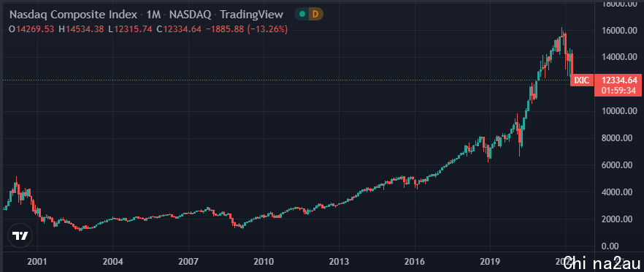Image resolution: width=644 pixels, height=272 pixels.
Task: Click the TradingView source label in title
Action: click(252, 15)
